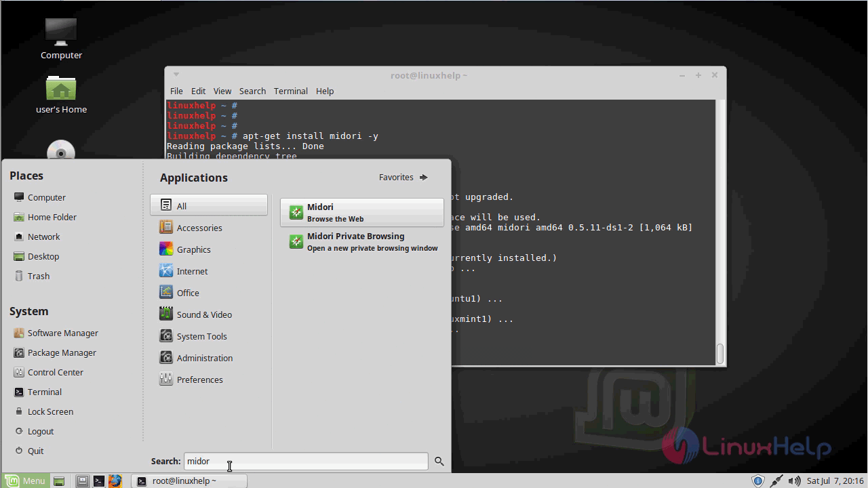Open Network in Places
This screenshot has height=488, width=868.
point(37,237)
